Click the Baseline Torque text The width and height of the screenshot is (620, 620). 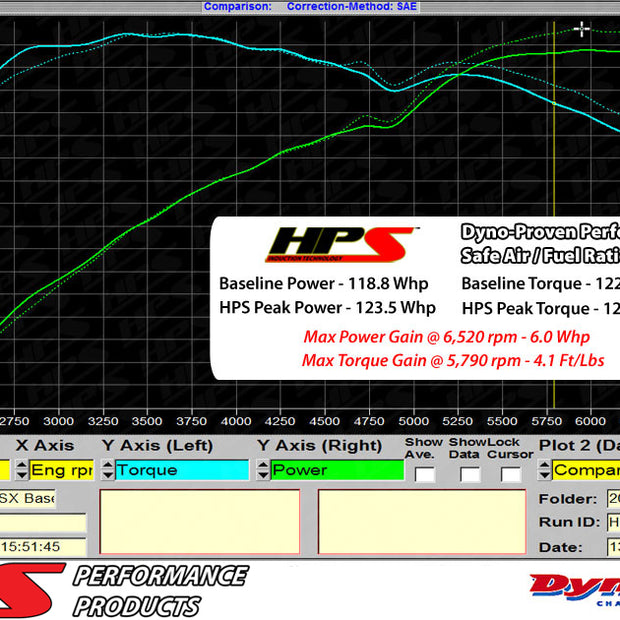[x=541, y=284]
